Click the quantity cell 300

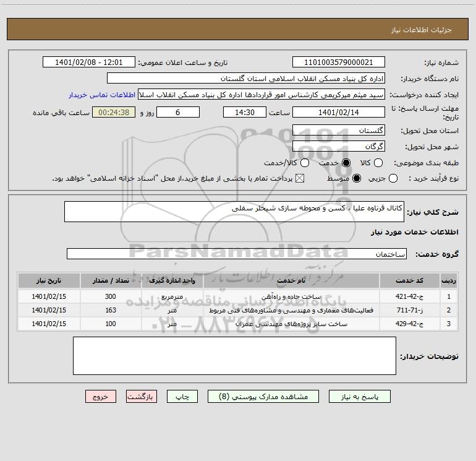111,296
